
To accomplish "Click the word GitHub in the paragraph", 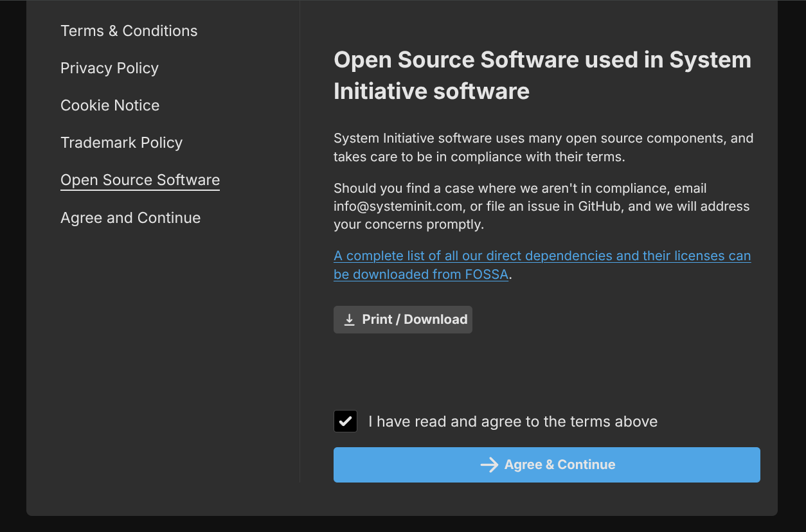I will 599,207.
